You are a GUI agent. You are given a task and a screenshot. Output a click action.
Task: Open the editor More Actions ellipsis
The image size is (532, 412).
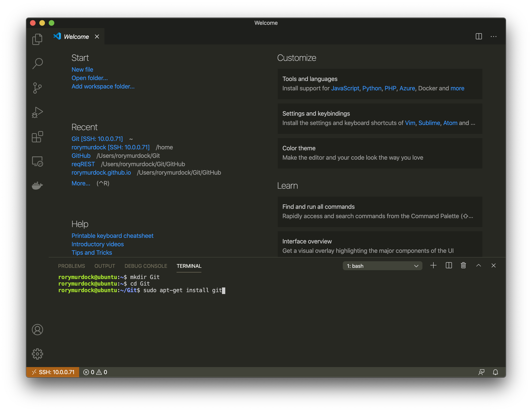pos(494,37)
